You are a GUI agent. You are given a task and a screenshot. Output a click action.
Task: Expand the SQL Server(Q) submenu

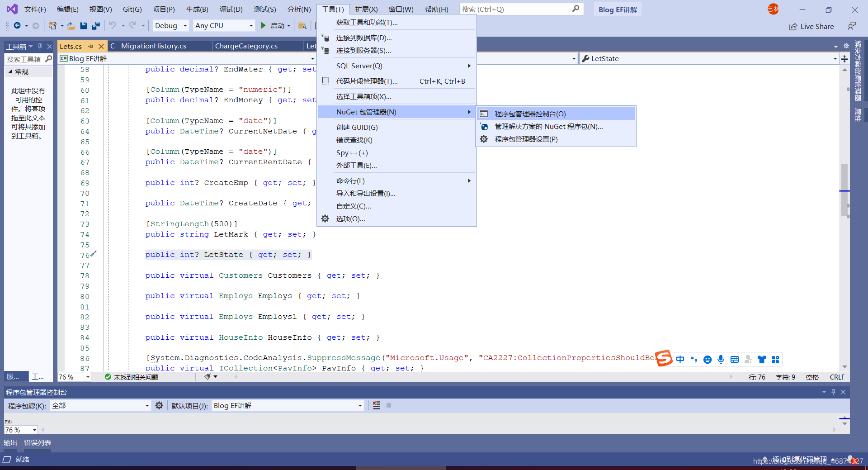(x=397, y=66)
